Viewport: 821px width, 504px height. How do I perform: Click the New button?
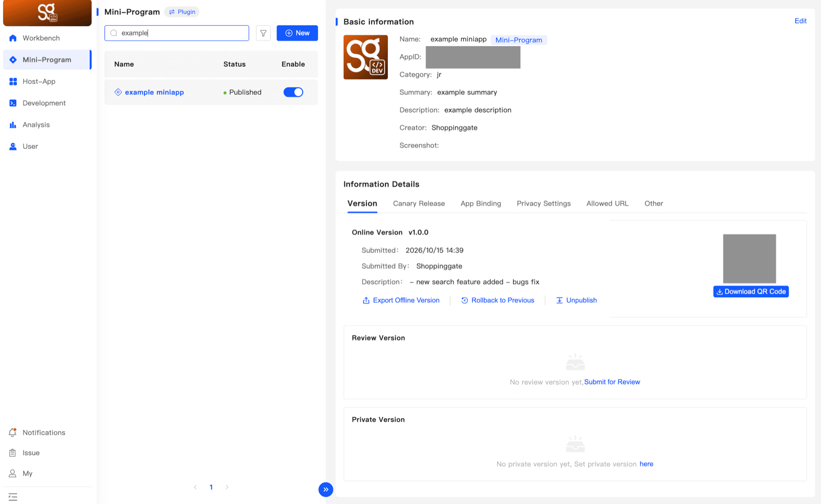tap(297, 33)
